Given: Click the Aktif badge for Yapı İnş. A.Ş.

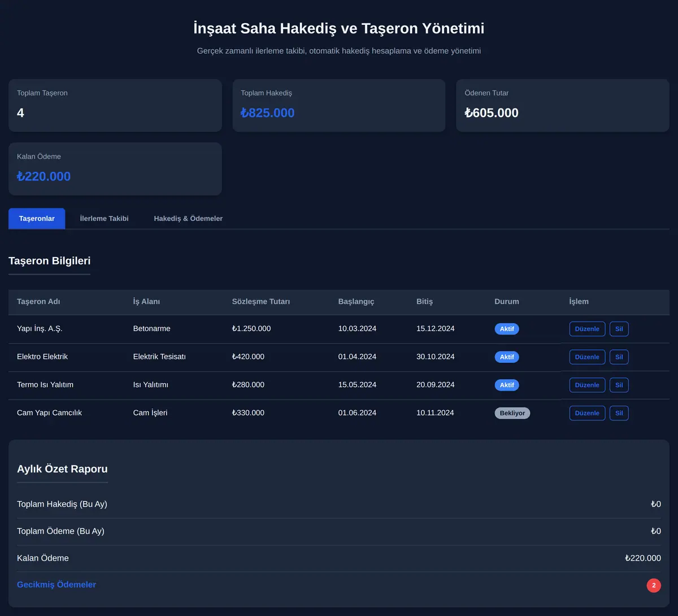Looking at the screenshot, I should pyautogui.click(x=507, y=329).
